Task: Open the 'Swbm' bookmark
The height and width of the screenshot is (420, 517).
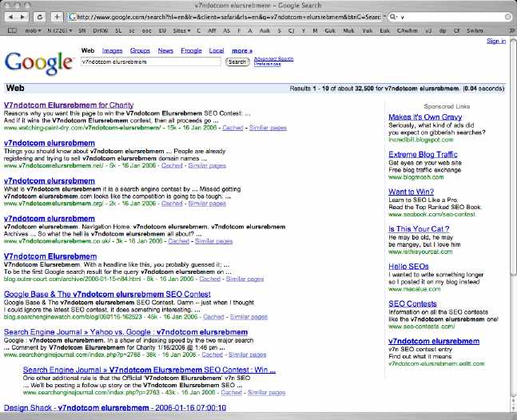Action: [x=475, y=30]
